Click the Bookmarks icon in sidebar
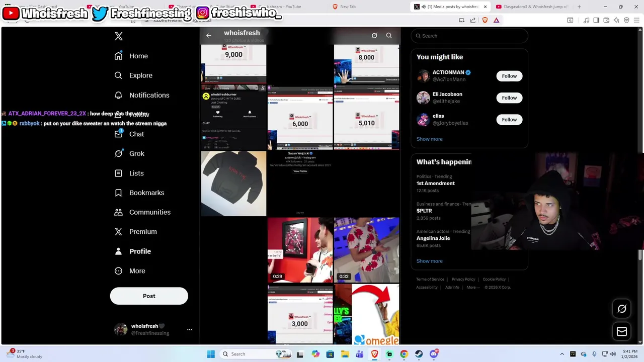The width and height of the screenshot is (644, 362). point(118,193)
